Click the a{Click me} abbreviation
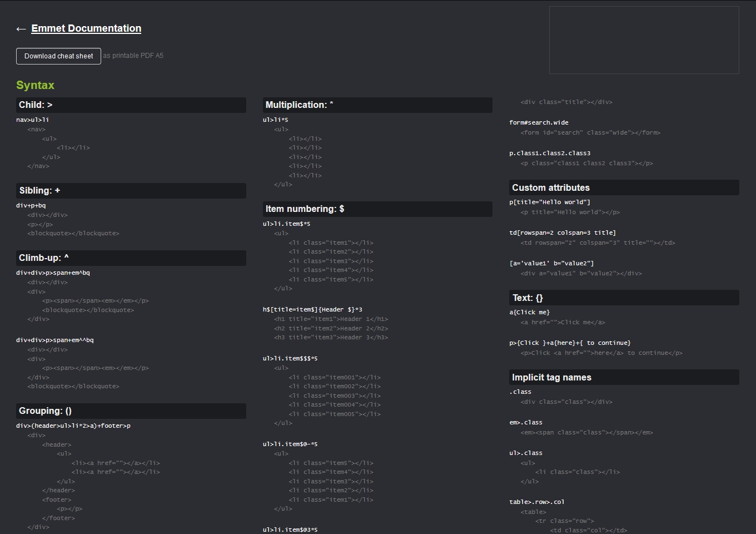The height and width of the screenshot is (534, 756). point(529,312)
